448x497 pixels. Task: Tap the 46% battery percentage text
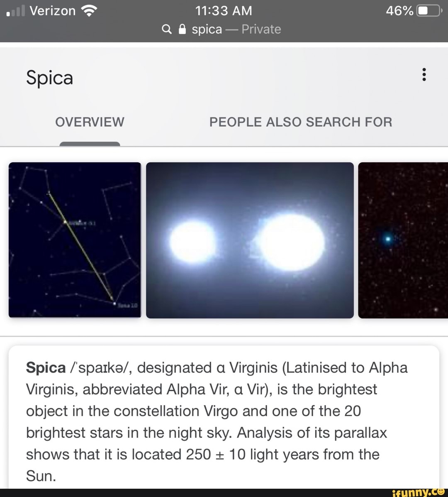click(399, 10)
